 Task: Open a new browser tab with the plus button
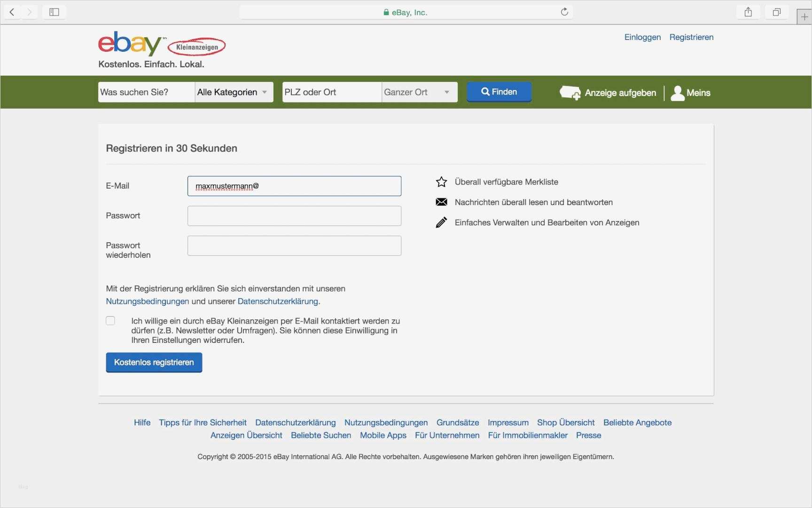pos(804,16)
